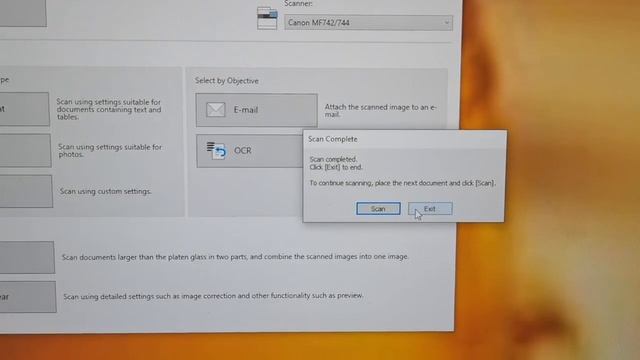Click the button beside 'larger than the platen glass'
Screen dimensions: 640x360
tap(27, 257)
